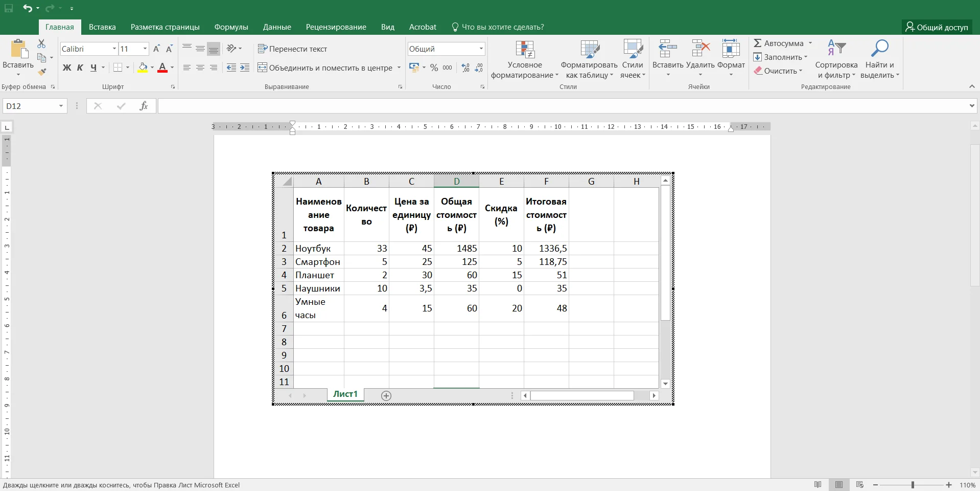Increase font size with the larger A icon

coord(156,49)
